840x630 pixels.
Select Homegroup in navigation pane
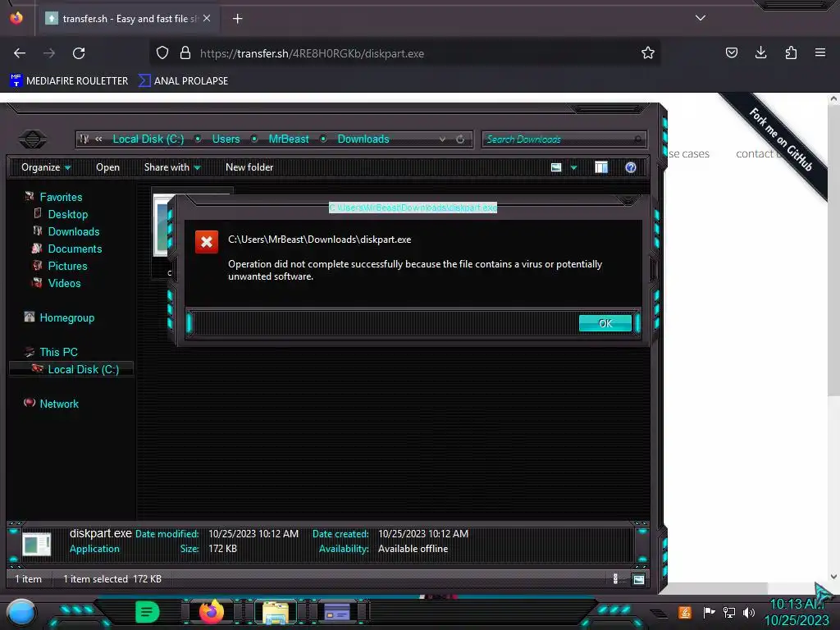(66, 317)
